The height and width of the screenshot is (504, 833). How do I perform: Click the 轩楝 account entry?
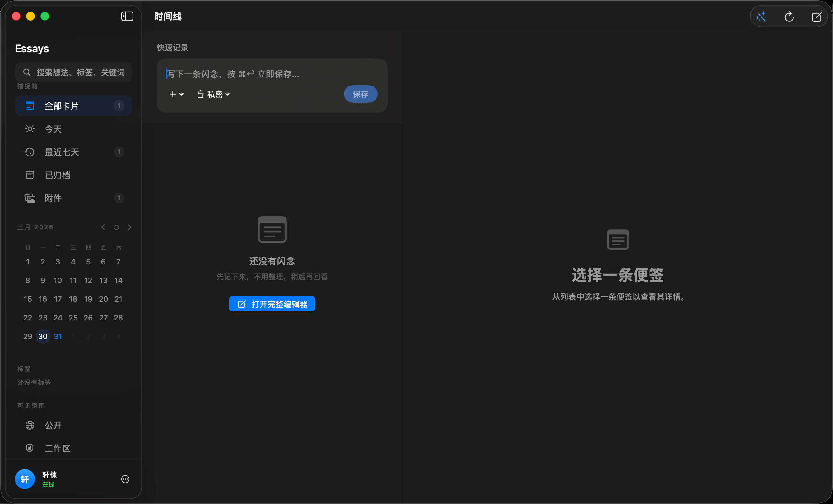pyautogui.click(x=49, y=474)
